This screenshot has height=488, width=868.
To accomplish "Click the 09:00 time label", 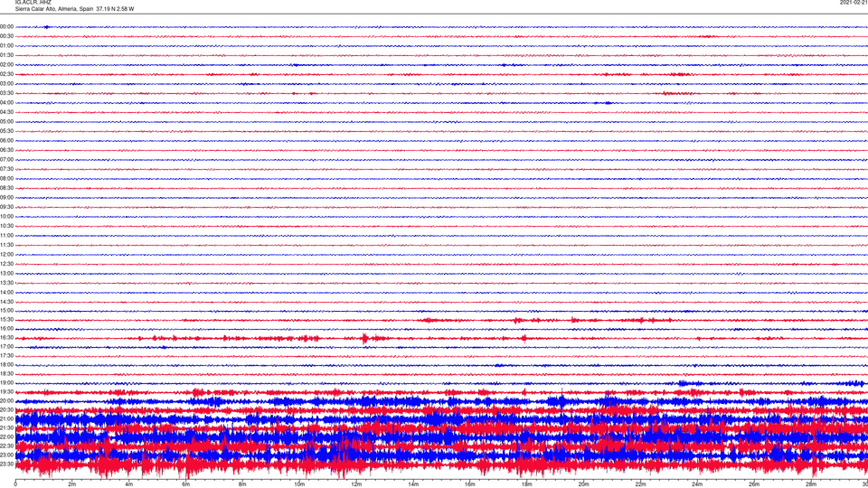I will pyautogui.click(x=6, y=198).
